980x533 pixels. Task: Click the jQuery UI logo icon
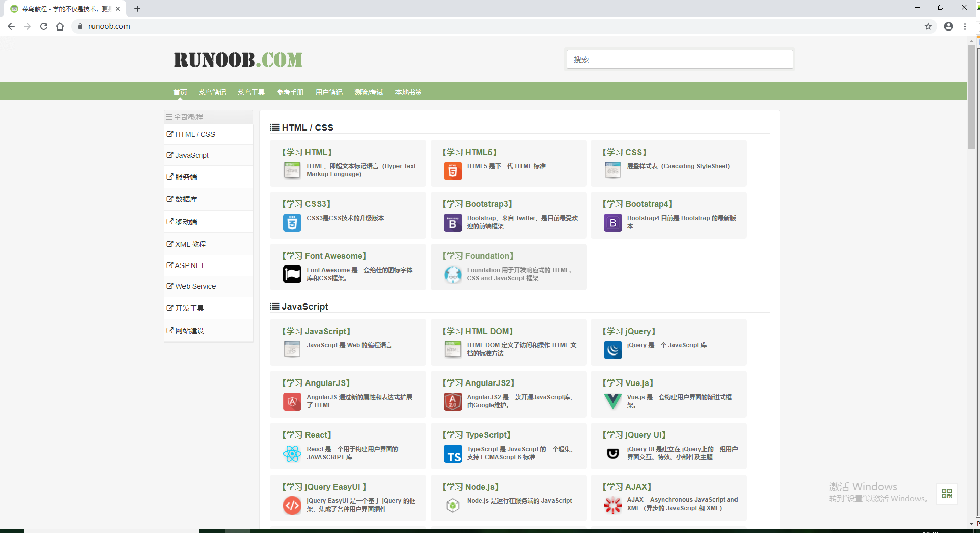[612, 453]
